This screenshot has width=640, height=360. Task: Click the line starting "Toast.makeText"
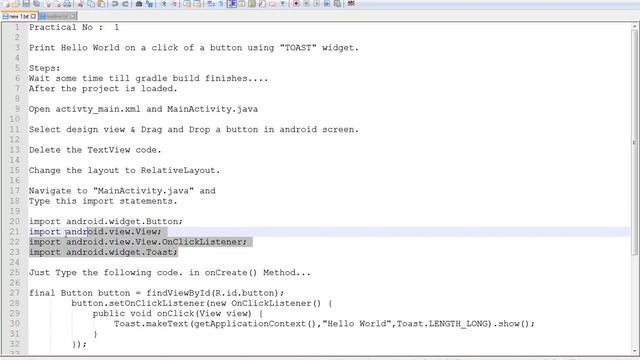click(324, 324)
